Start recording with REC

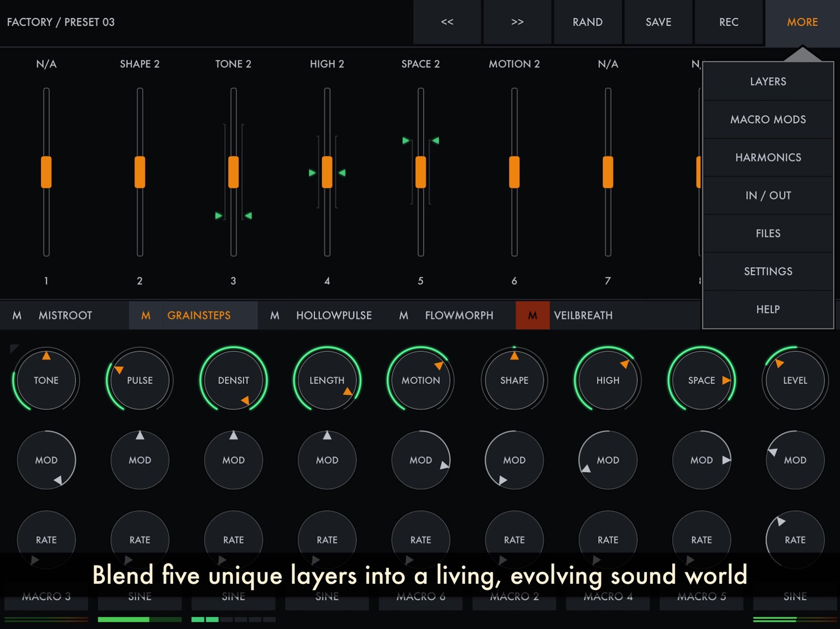click(x=729, y=22)
